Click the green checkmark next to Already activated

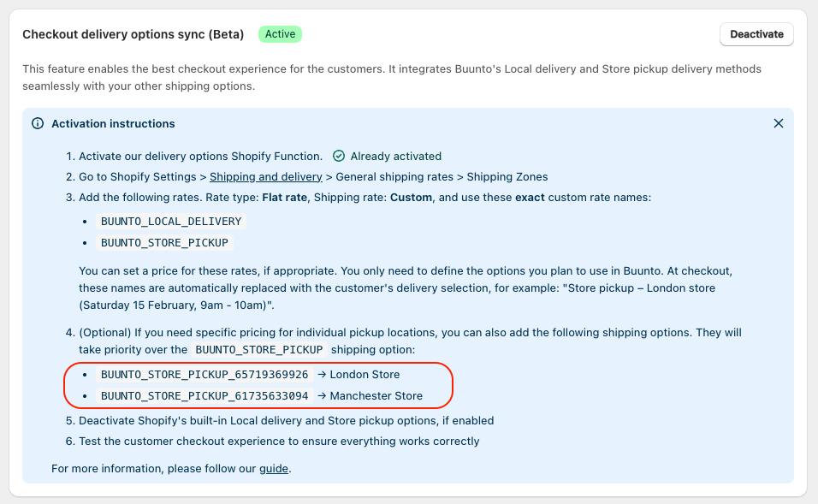pyautogui.click(x=339, y=156)
